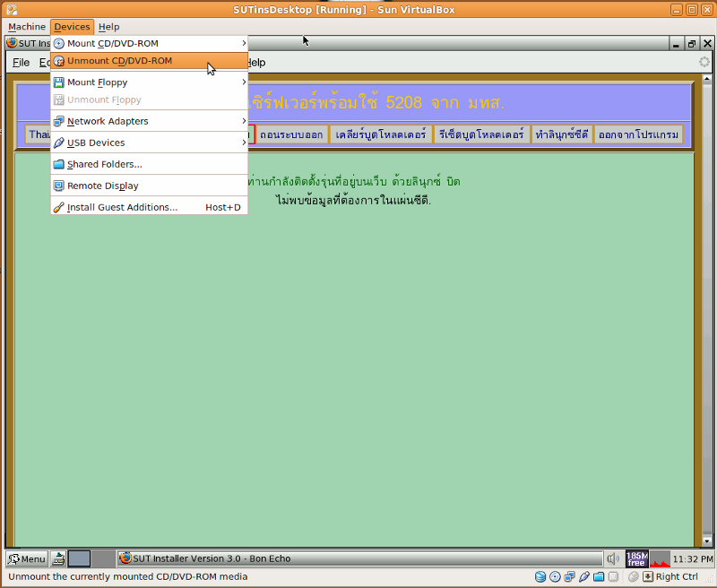Click the virtualization status chip icon

[613, 577]
